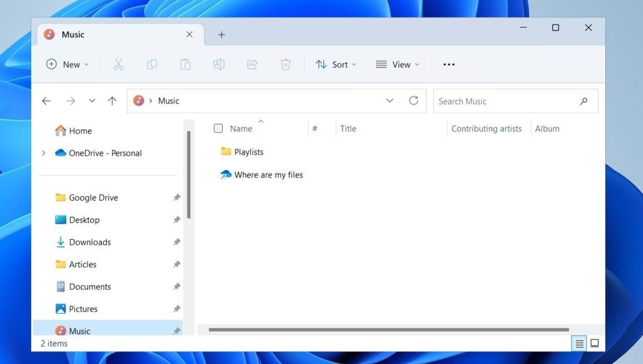The width and height of the screenshot is (643, 364).
Task: Open the New dropdown menu
Action: (67, 65)
